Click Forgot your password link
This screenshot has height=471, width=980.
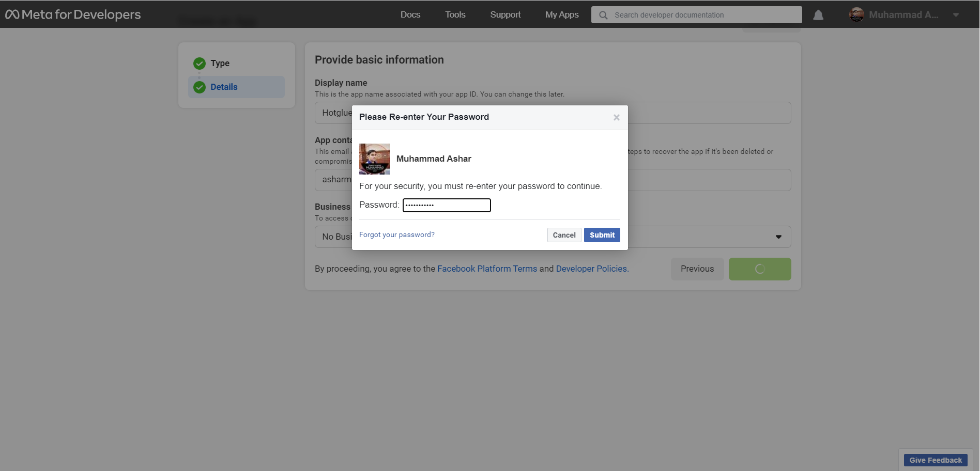397,234
